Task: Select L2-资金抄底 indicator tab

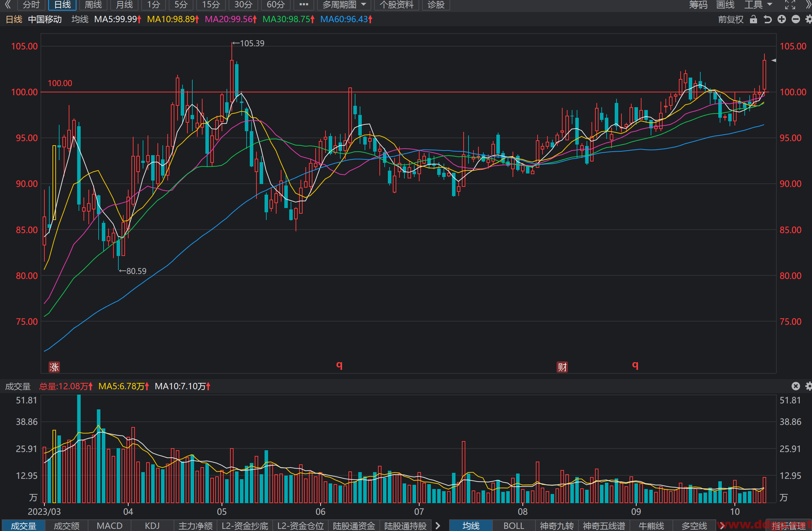Action: [x=245, y=526]
